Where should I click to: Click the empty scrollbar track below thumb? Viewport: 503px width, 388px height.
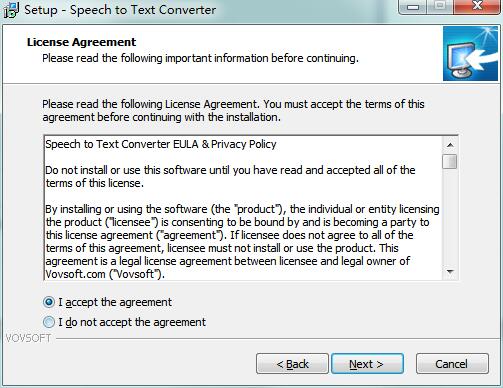(450, 217)
